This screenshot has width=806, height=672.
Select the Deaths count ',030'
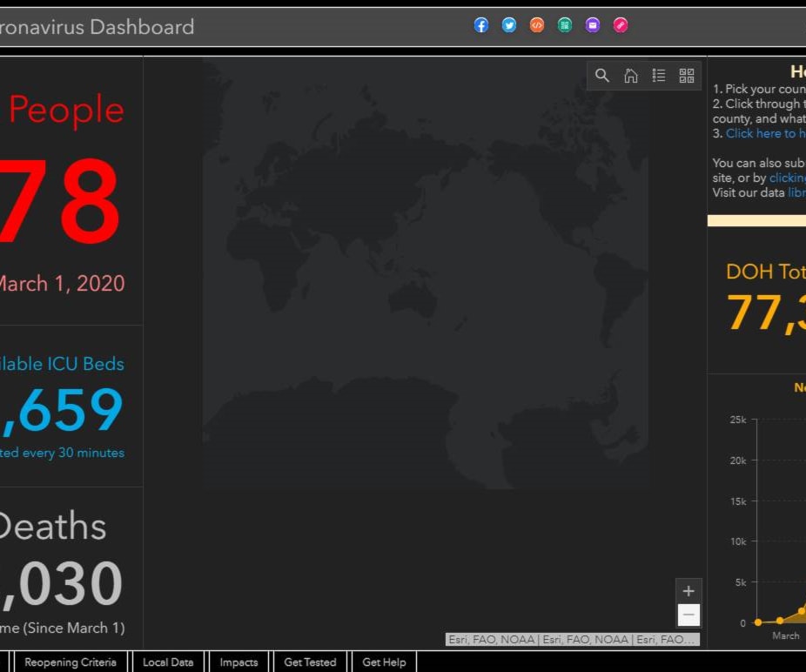tap(62, 583)
